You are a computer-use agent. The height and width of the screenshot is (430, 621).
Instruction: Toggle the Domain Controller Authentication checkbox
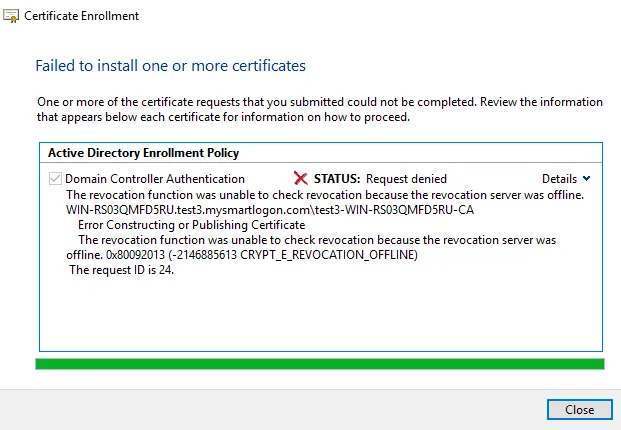tap(55, 179)
